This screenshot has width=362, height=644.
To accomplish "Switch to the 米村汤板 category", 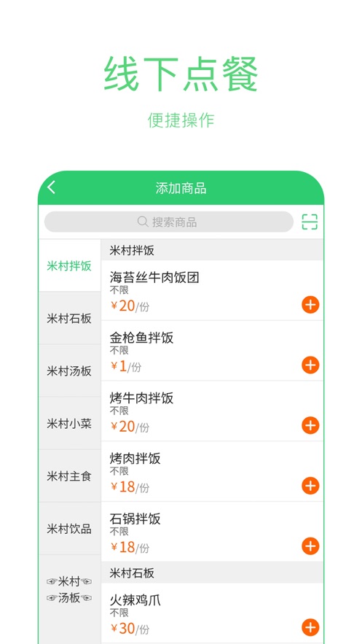I will pyautogui.click(x=69, y=371).
